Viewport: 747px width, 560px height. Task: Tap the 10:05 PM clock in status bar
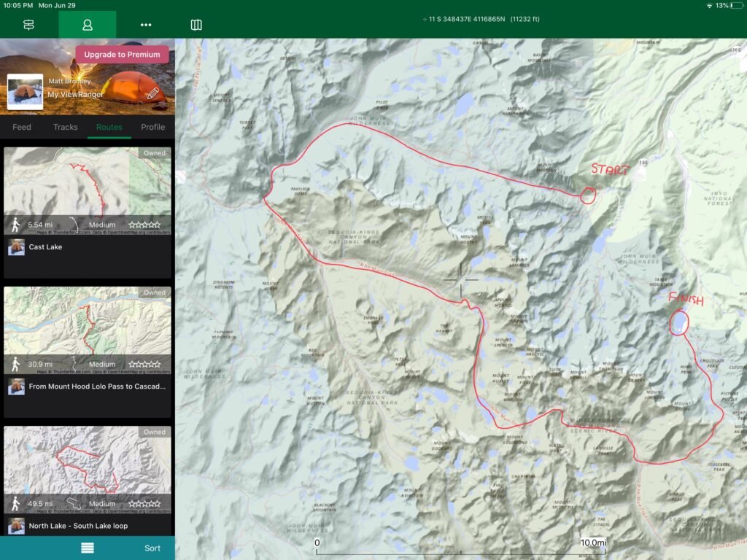pos(18,5)
